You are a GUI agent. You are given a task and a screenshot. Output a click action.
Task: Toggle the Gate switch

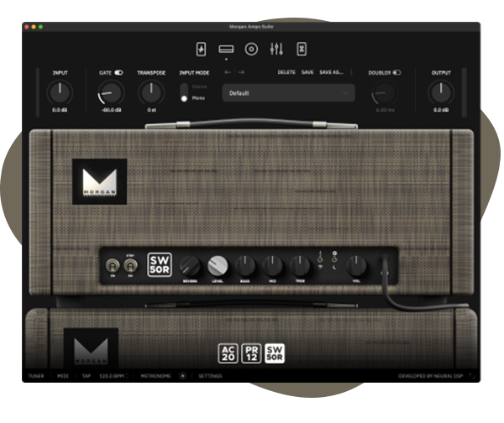pos(118,72)
